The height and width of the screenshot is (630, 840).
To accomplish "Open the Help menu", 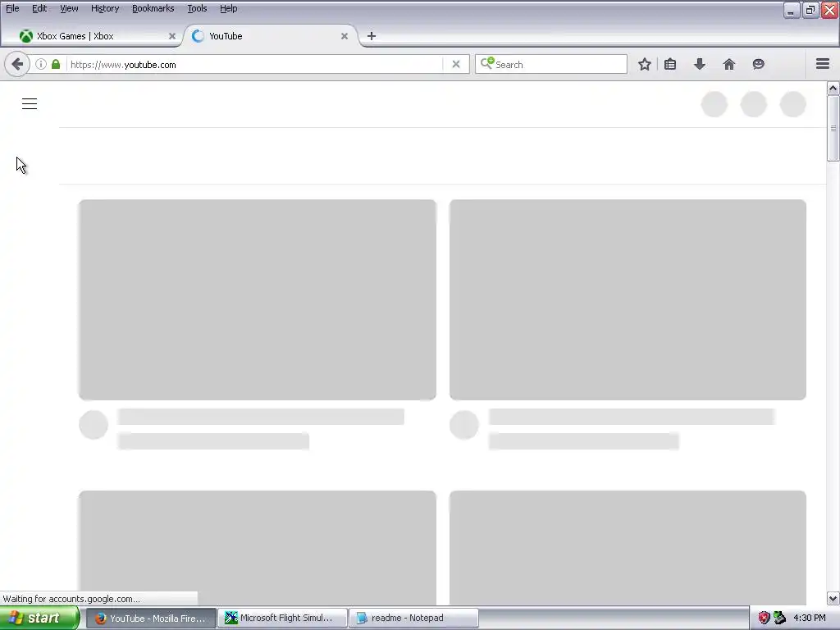I will (229, 8).
